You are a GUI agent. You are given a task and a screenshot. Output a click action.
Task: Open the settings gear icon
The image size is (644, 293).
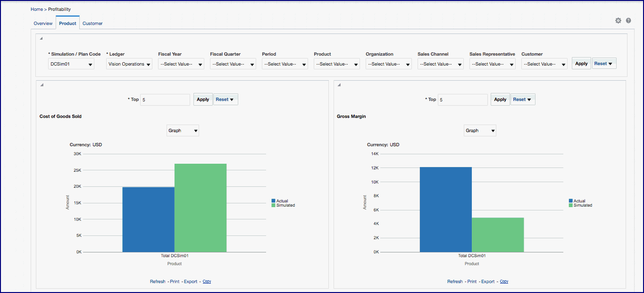pyautogui.click(x=618, y=21)
